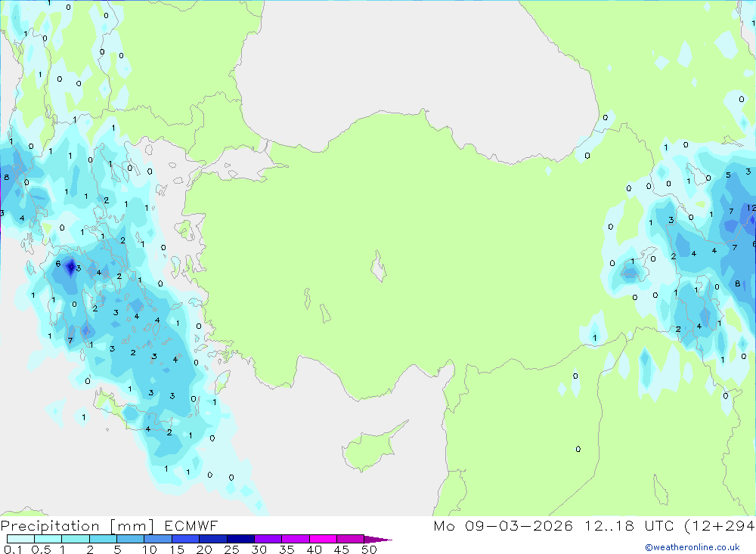The height and width of the screenshot is (554, 756).
Task: Click the legend scale label "0.5"
Action: click(x=41, y=549)
